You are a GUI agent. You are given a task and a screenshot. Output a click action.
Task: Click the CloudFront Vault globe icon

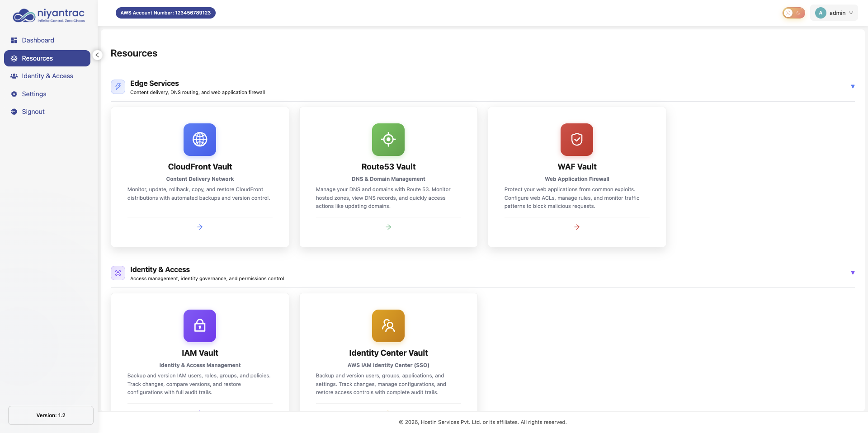(200, 140)
